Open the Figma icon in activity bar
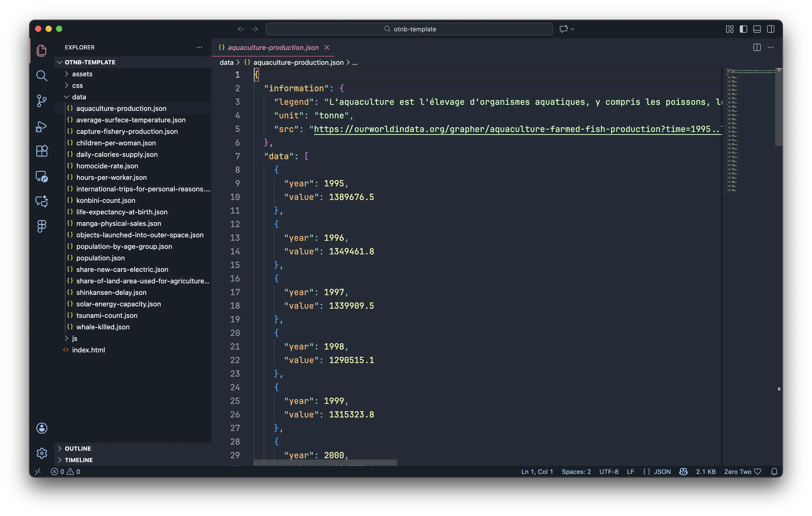 tap(42, 226)
